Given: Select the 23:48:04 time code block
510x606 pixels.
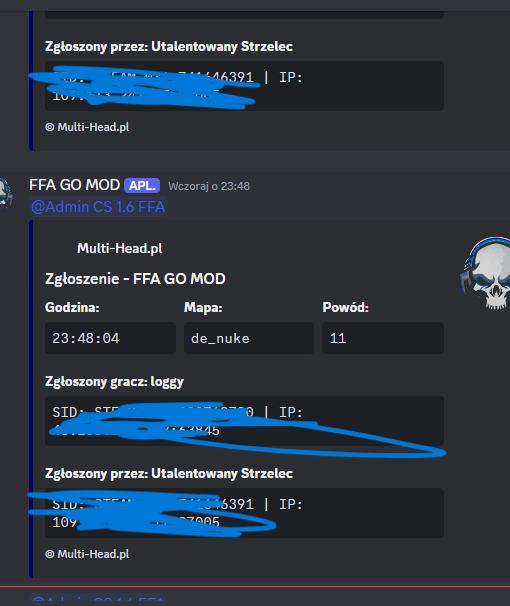Looking at the screenshot, I should point(110,338).
